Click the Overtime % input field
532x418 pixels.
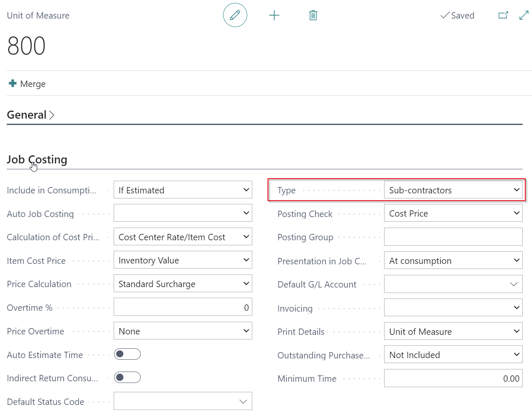(x=183, y=307)
